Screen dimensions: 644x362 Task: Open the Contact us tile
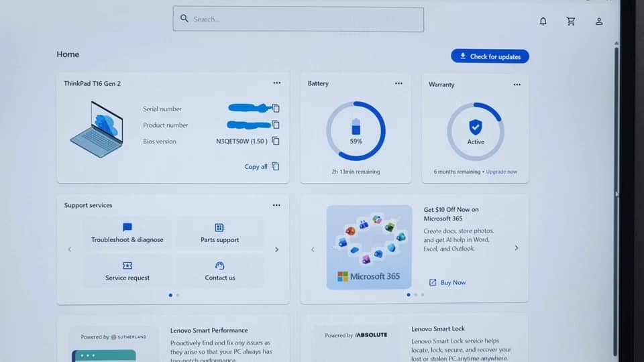coord(220,271)
